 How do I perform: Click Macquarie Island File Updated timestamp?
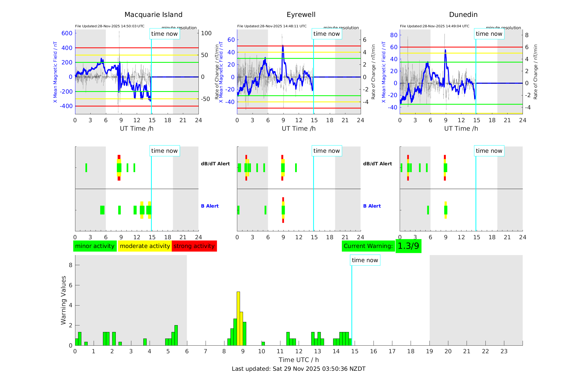point(110,26)
